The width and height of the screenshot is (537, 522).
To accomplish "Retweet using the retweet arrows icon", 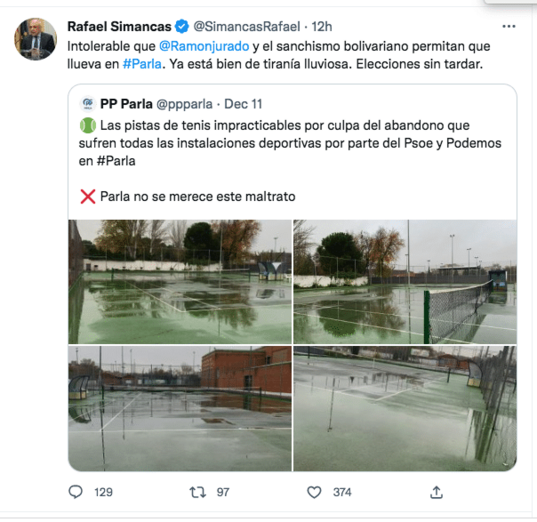I will click(x=198, y=492).
